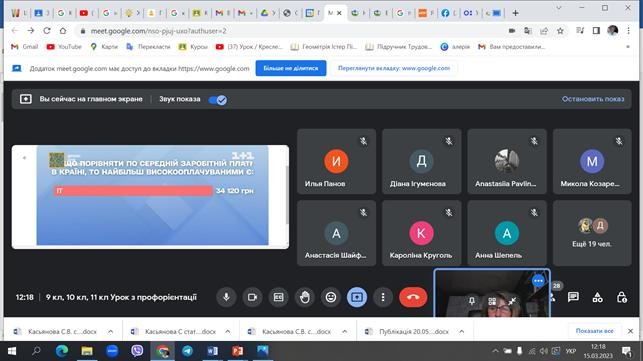This screenshot has width=643, height=361.
Task: Switch the УКР keyboard language
Action: coord(570,351)
